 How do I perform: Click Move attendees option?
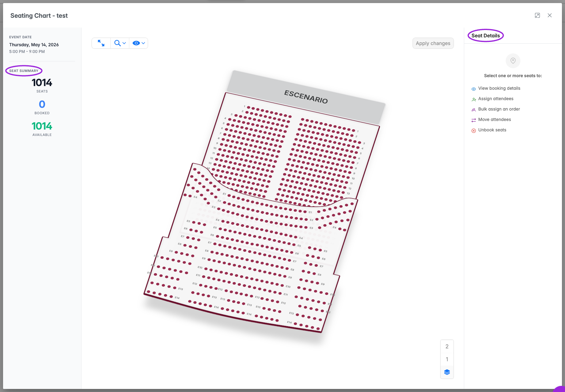(495, 119)
